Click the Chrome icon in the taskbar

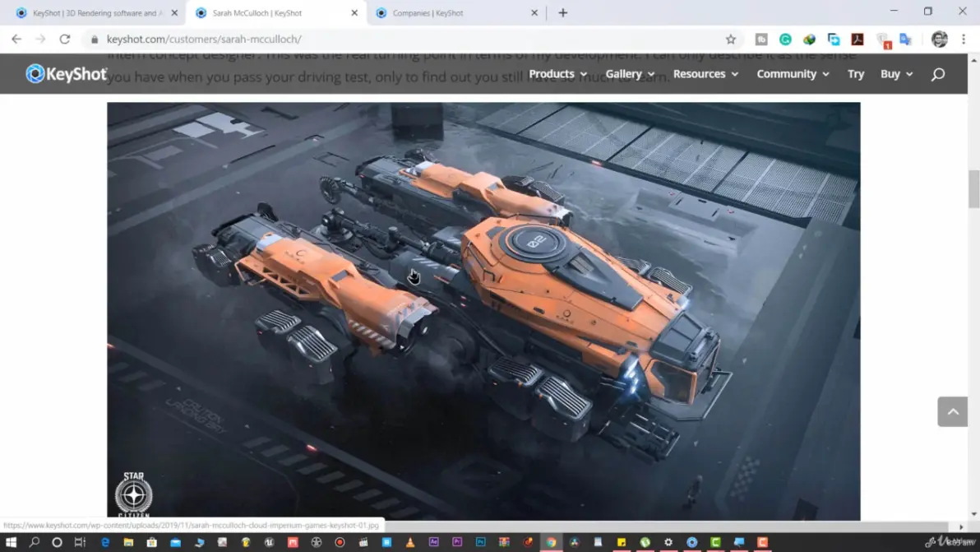click(x=551, y=542)
